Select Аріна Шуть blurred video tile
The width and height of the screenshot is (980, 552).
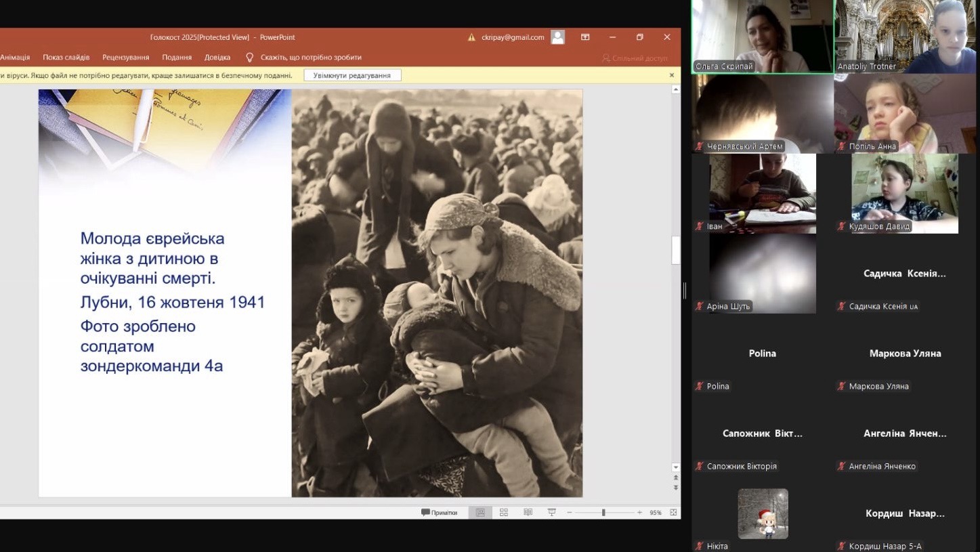click(x=763, y=273)
